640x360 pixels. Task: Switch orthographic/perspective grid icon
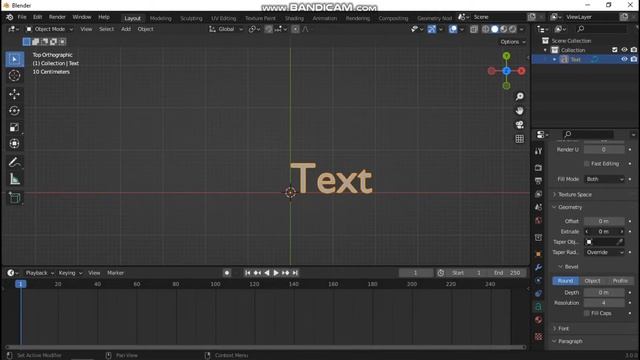520,139
